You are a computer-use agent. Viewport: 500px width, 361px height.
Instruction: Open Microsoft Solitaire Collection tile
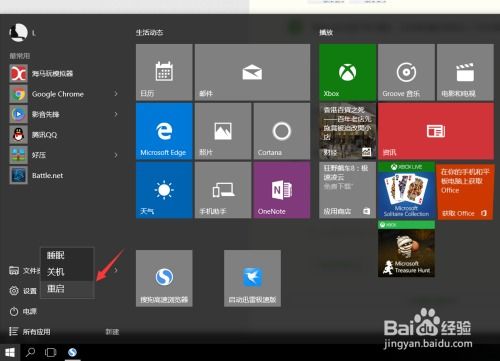(406, 190)
